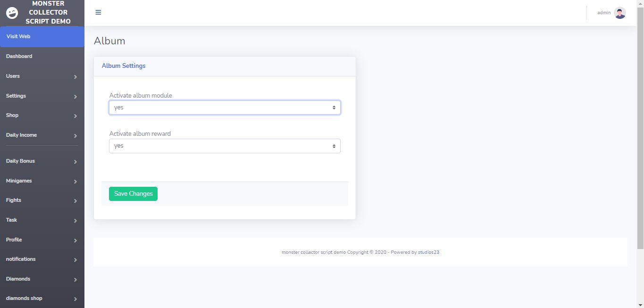Open the Activate album reward dropdown
The width and height of the screenshot is (644, 308).
[x=225, y=146]
